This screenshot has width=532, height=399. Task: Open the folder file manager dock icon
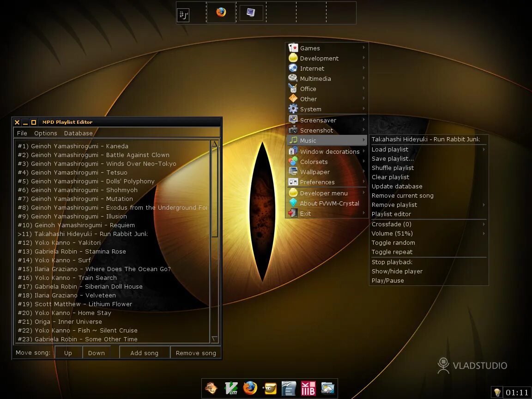coord(327,388)
